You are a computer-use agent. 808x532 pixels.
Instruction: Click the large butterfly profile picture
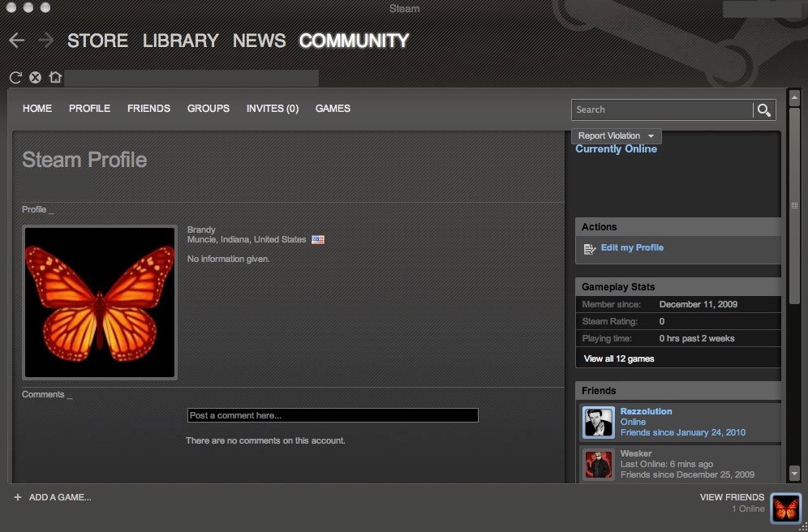tap(100, 302)
